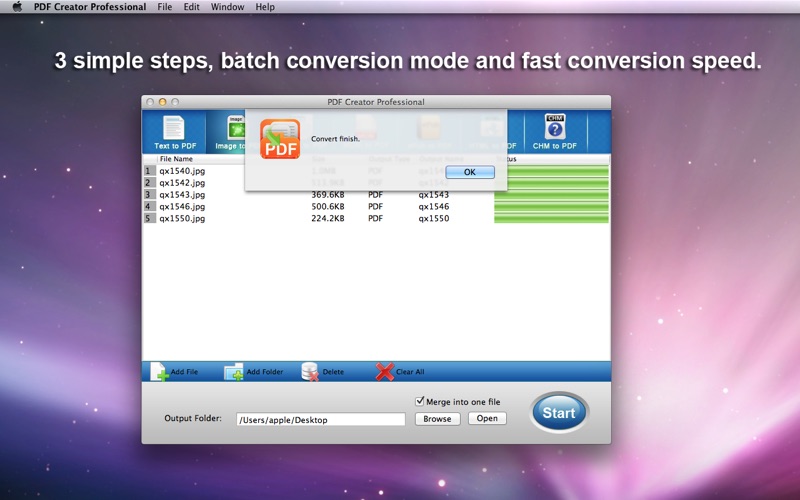Open the Edit menu

click(191, 7)
